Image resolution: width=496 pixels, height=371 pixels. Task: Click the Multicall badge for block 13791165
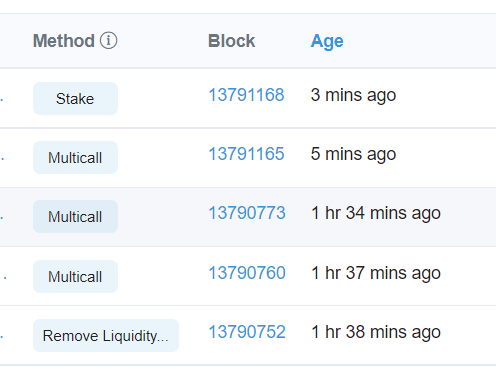pos(75,158)
